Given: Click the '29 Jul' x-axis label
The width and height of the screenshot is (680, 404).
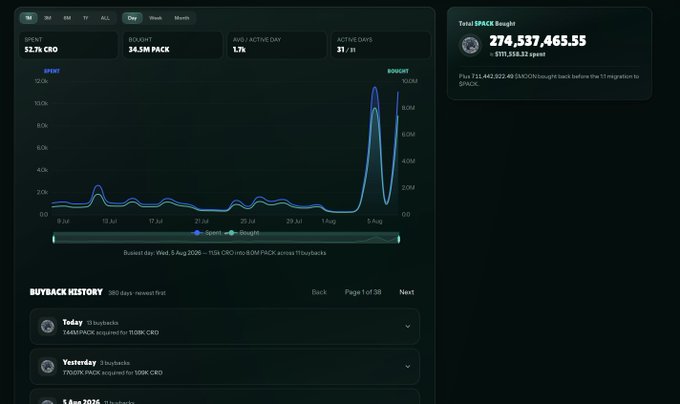Looking at the screenshot, I should [x=294, y=221].
